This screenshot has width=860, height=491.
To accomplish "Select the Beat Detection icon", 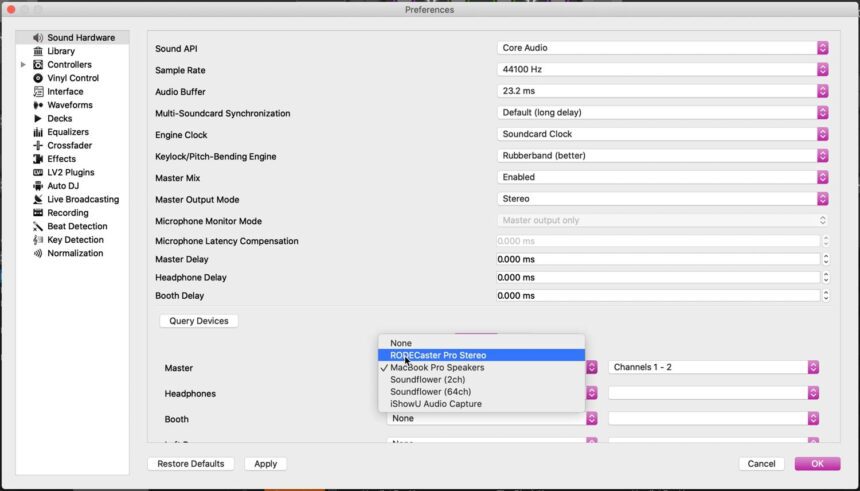I will [38, 226].
